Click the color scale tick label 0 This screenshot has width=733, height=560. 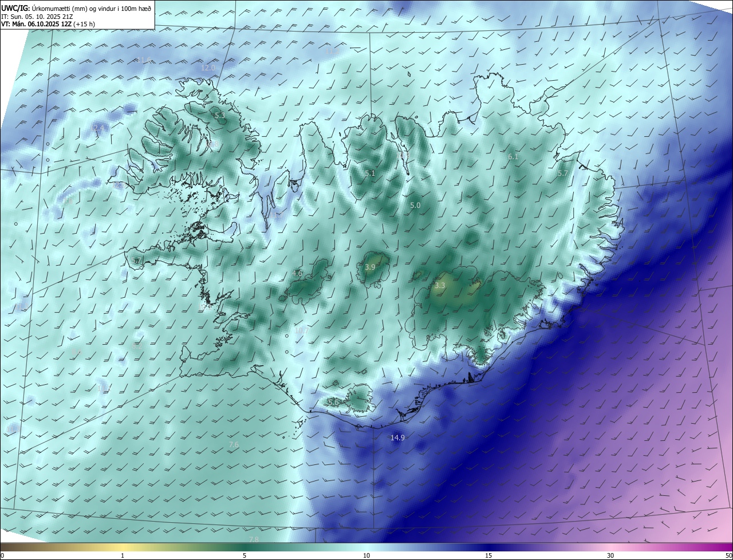tap(2, 555)
